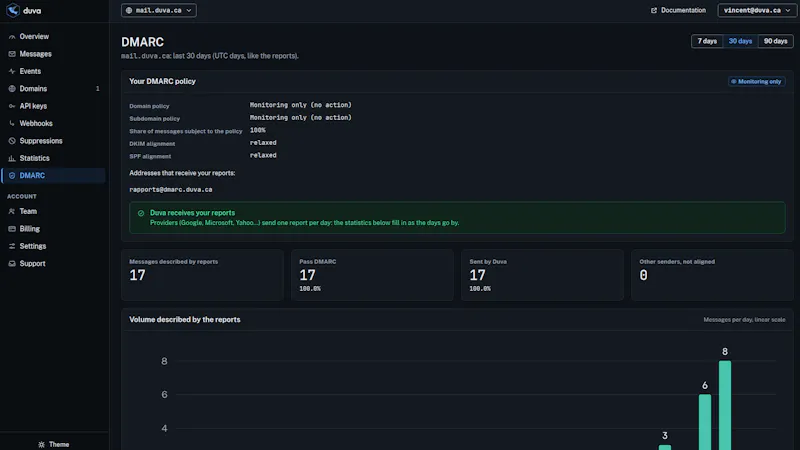This screenshot has height=450, width=800.
Task: Click the Monitoring only badge
Action: coord(756,82)
